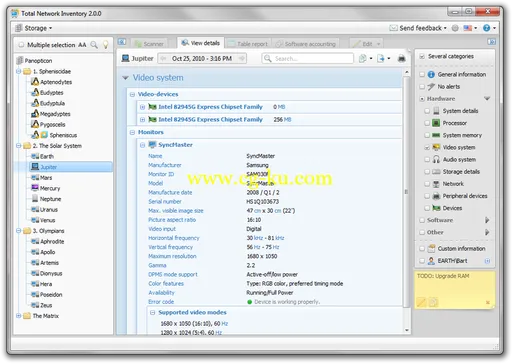Image resolution: width=512 pixels, height=364 pixels.
Task: Switch to the Scanner tab
Action: (149, 44)
